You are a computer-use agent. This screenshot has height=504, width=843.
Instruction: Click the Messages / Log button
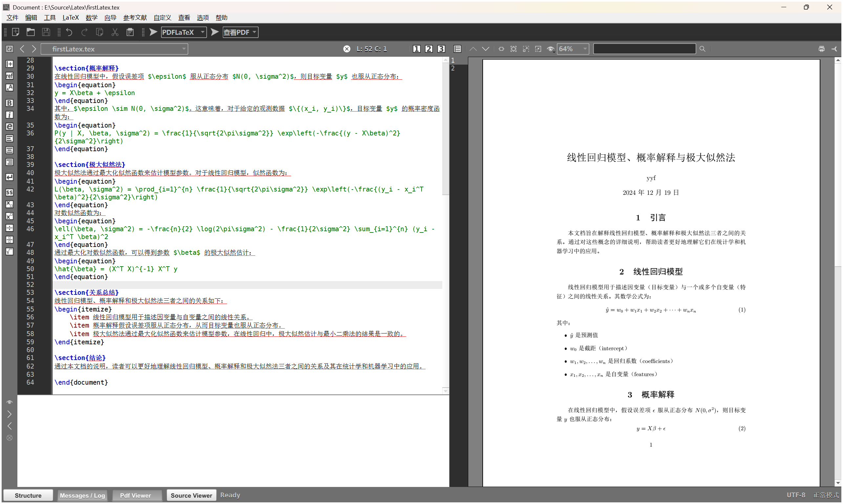[82, 495]
